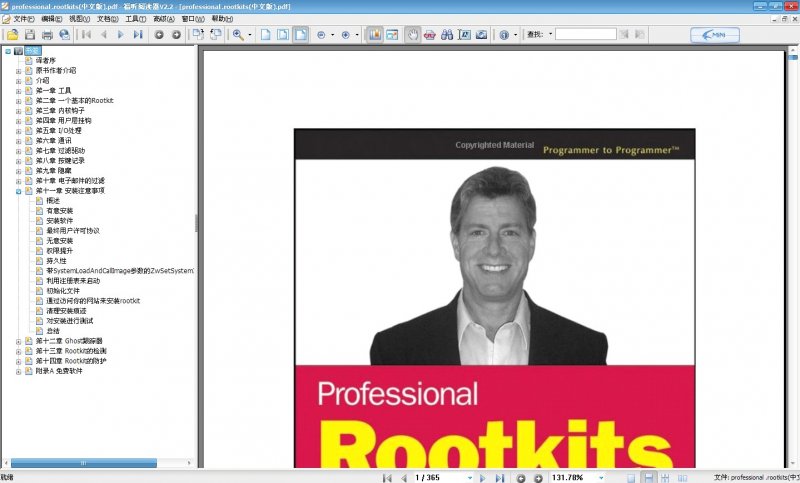Viewport: 800px width, 483px height.
Task: Click the bookmark panel horizontal scrollbar
Action: point(84,463)
